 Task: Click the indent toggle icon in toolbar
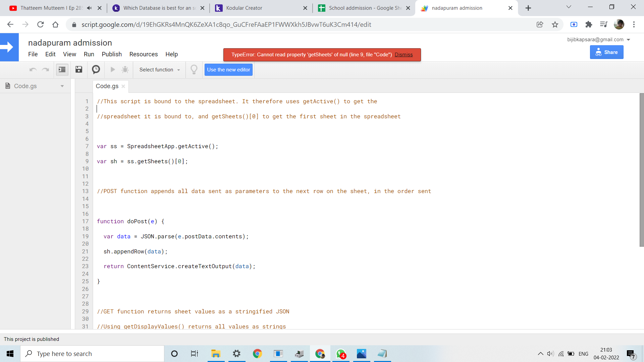pos(62,69)
